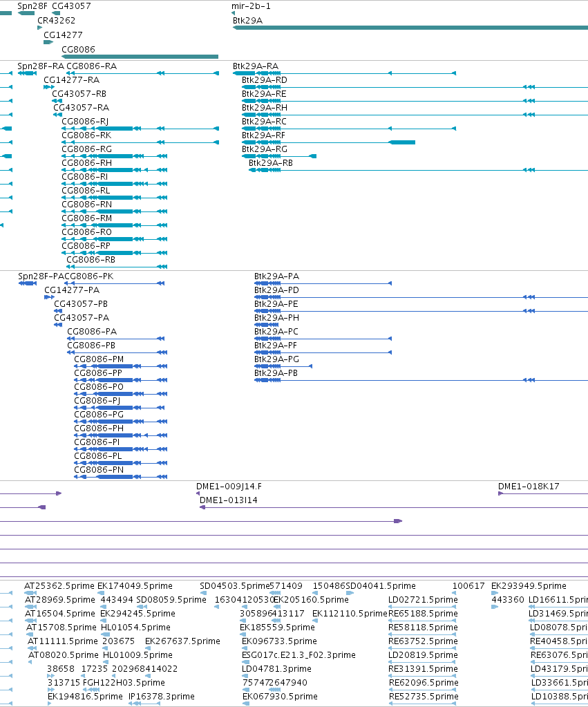Click the CG8086-PP protein label
588x707 pixels.
tap(98, 373)
